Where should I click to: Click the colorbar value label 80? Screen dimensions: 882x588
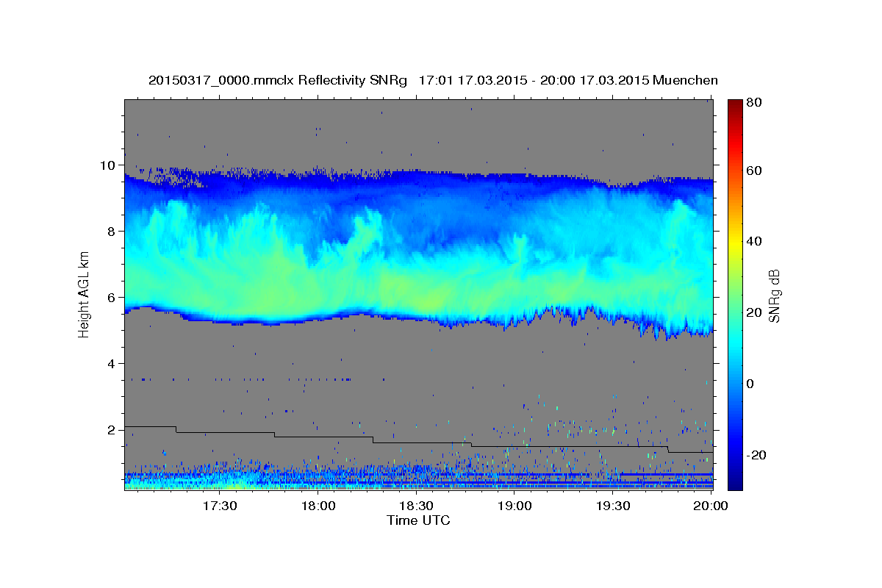pos(753,103)
